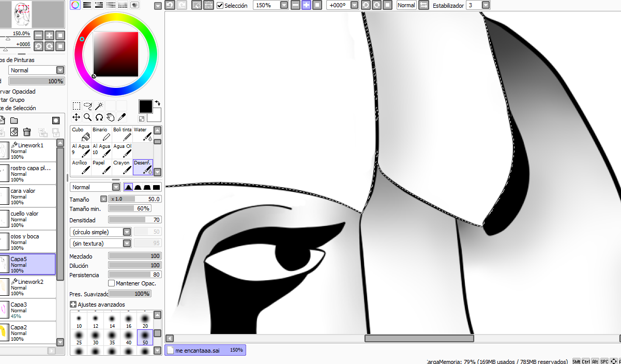Open the brush mode Normal dropdown

click(x=116, y=187)
